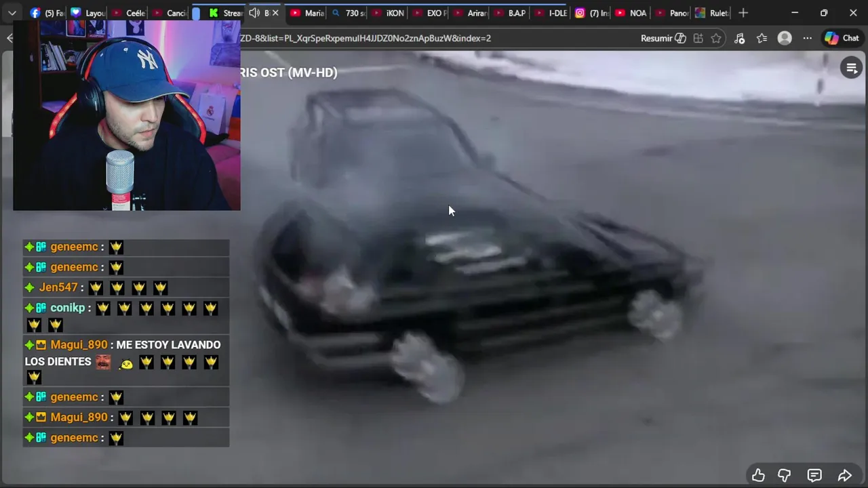
Task: Switch to the Instagram tab
Action: click(591, 13)
